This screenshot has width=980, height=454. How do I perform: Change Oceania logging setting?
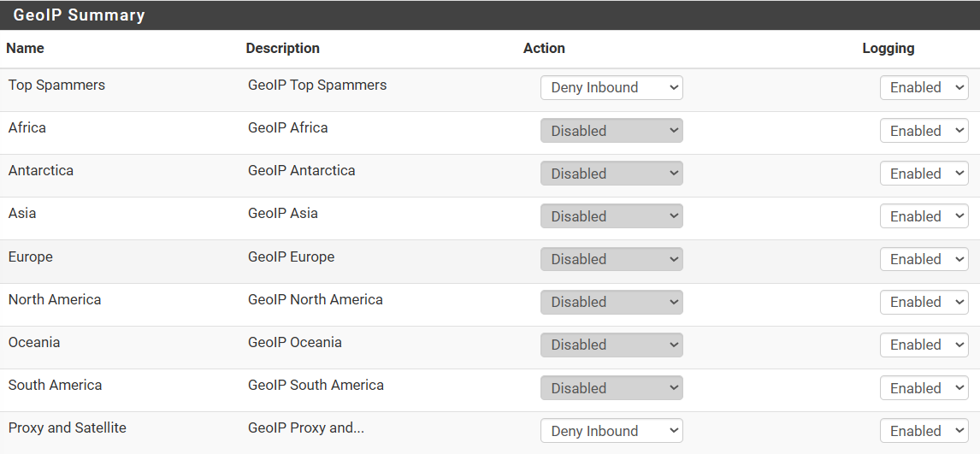924,345
